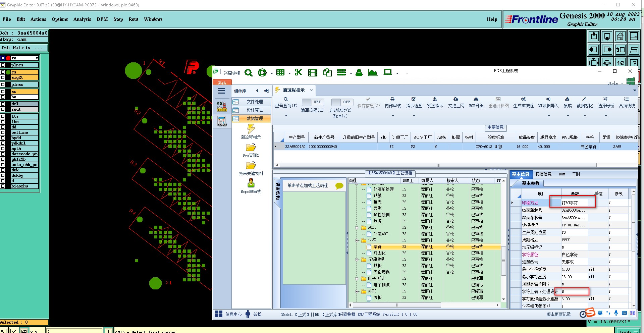Click the green copy documents icon
This screenshot has width=644, height=333.
coord(327,72)
